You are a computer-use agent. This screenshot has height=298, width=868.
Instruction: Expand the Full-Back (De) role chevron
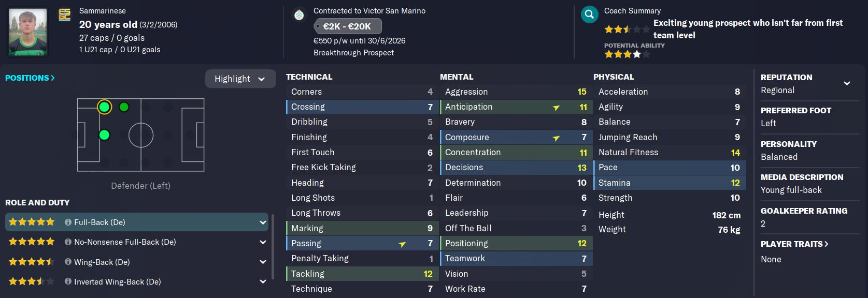263,222
